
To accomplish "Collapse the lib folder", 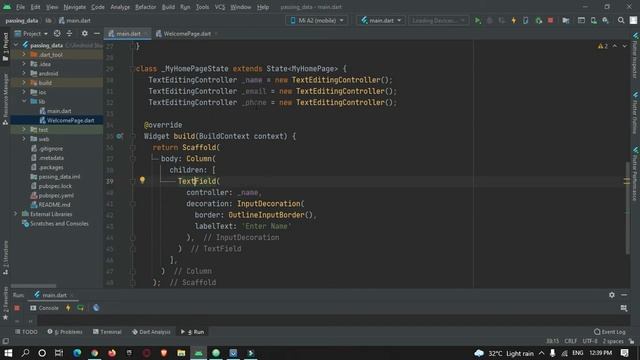I will click(24, 101).
